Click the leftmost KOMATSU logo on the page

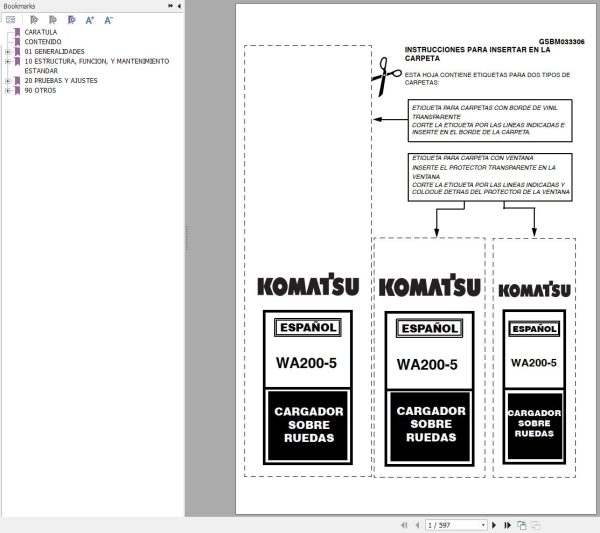(x=308, y=285)
